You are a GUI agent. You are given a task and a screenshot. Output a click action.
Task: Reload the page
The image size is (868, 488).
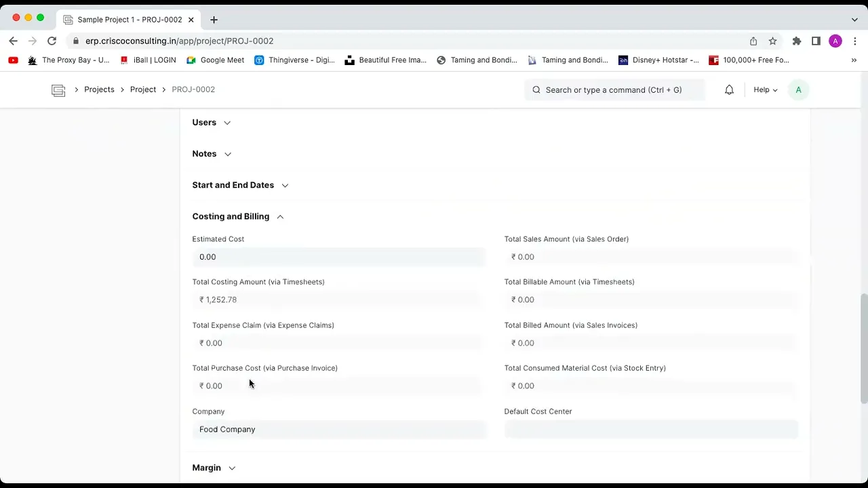[52, 41]
